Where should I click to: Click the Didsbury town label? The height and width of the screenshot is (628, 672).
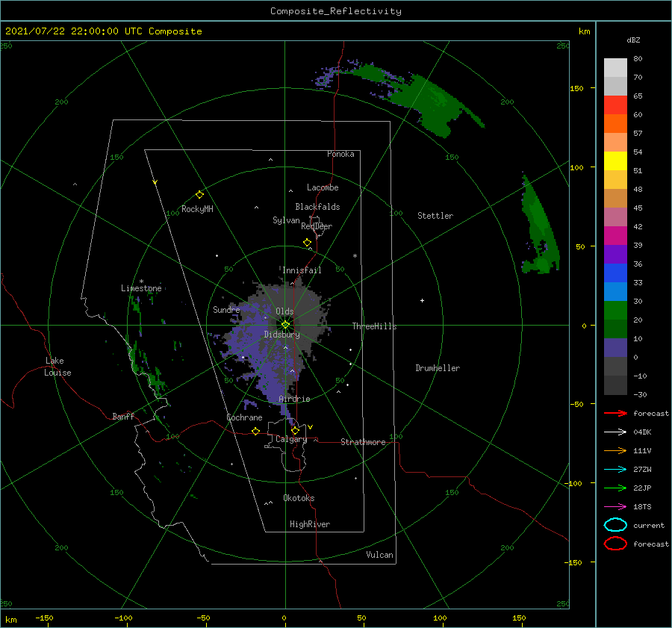pos(282,335)
